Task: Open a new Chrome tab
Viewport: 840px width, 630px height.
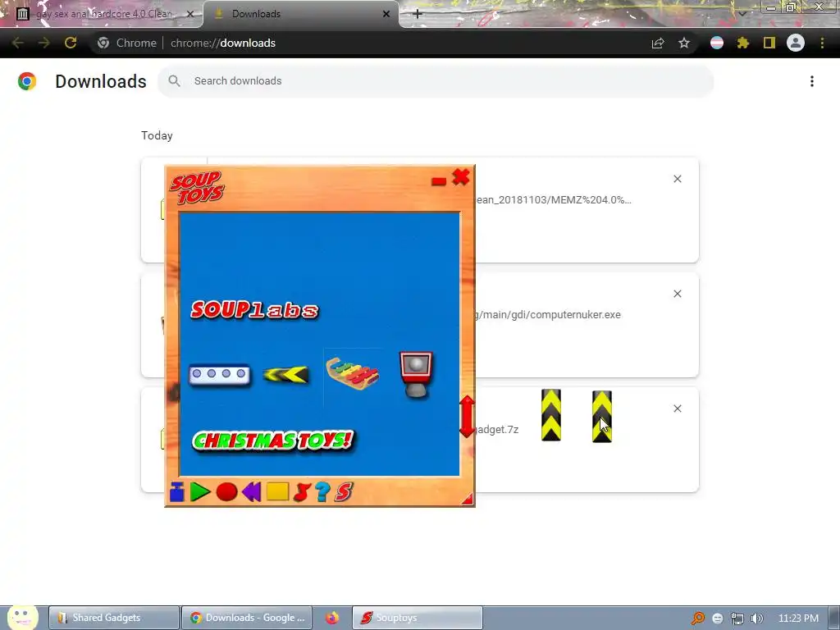Action: coord(418,14)
